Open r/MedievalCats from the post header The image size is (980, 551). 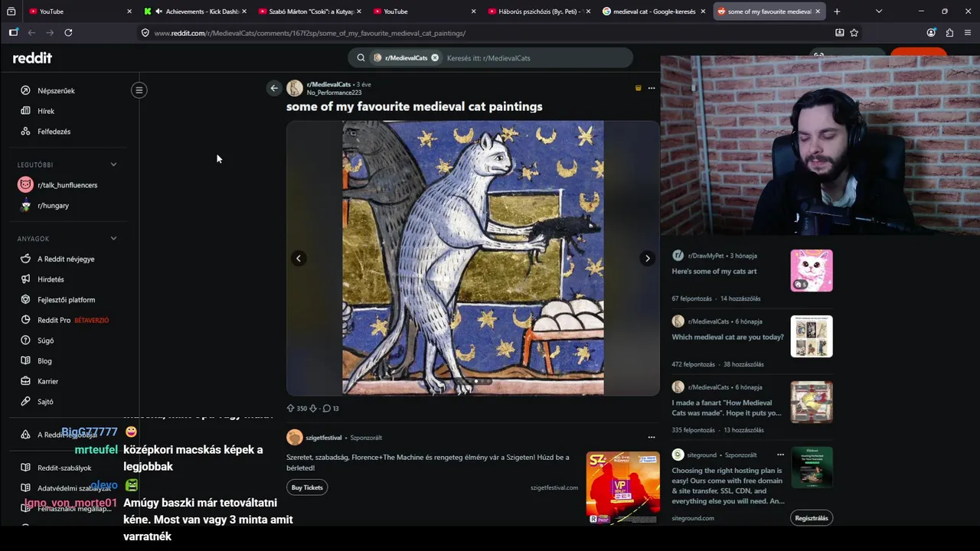pyautogui.click(x=328, y=84)
